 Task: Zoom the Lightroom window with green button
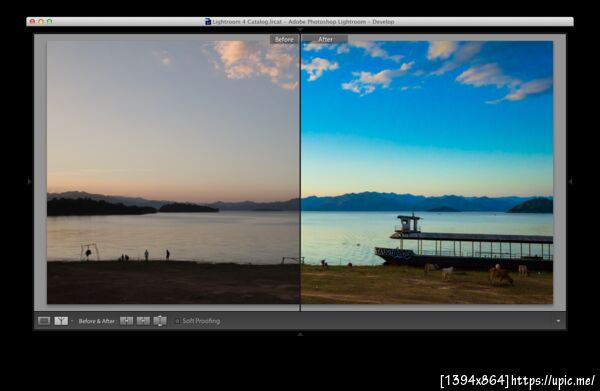[49, 21]
